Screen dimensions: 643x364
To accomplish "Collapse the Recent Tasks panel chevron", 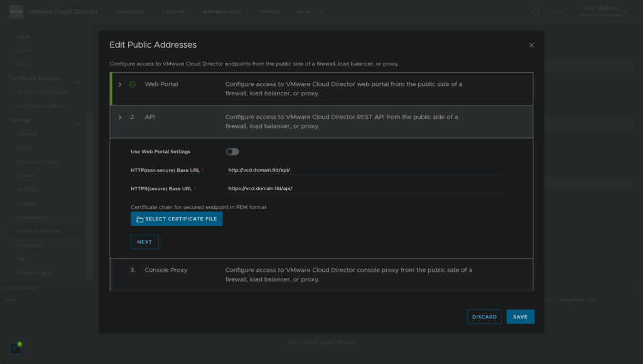I will click(x=635, y=288).
